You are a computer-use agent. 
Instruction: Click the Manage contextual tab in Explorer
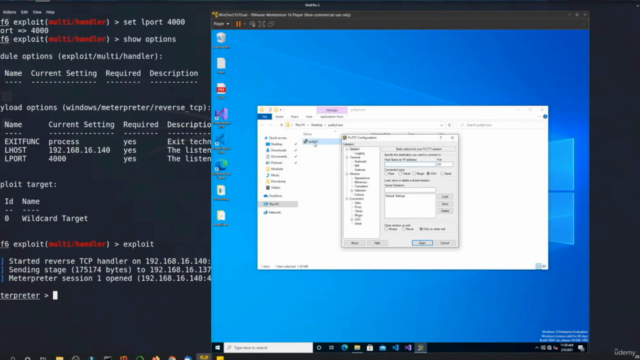tap(332, 110)
